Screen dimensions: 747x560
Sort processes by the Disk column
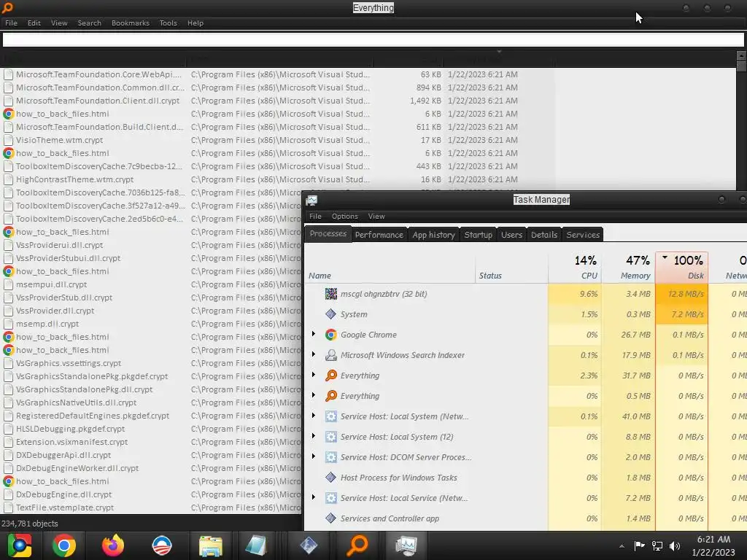click(x=682, y=268)
